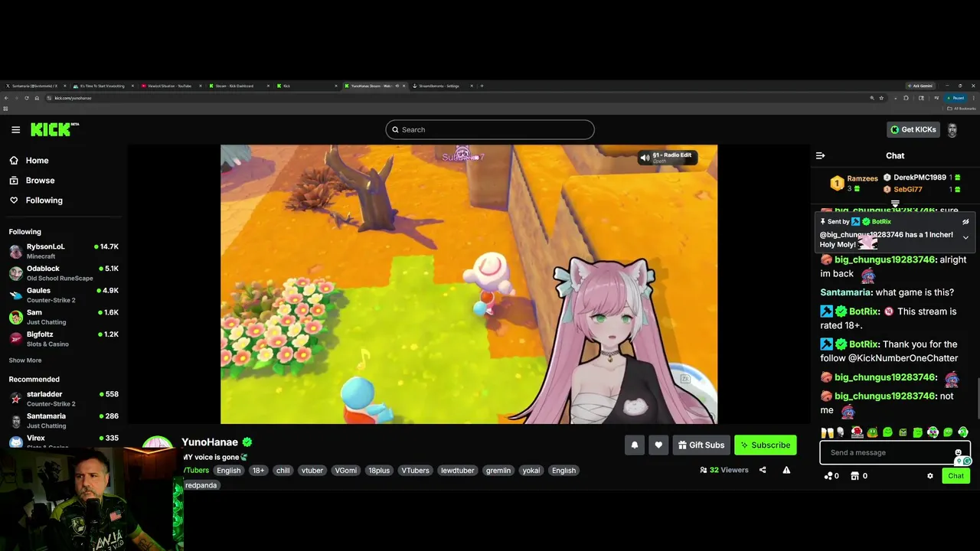
Task: Expand Show more followed channels
Action: 25,360
